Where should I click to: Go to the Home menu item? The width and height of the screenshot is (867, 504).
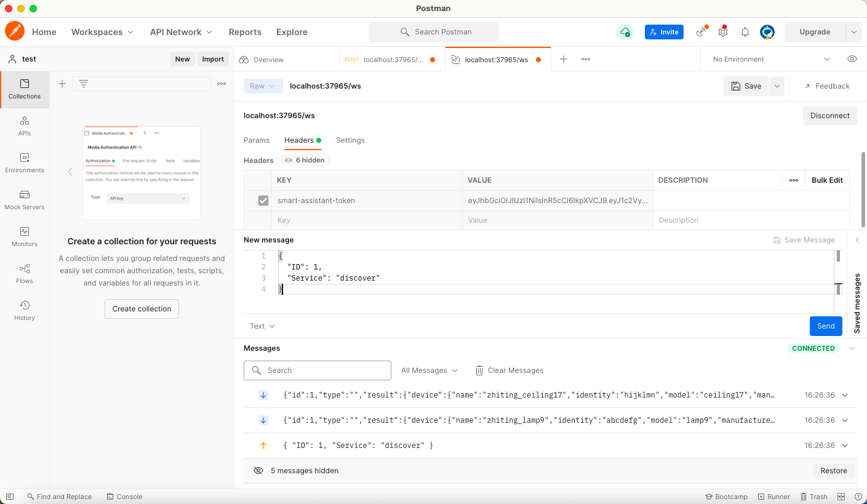[x=44, y=32]
